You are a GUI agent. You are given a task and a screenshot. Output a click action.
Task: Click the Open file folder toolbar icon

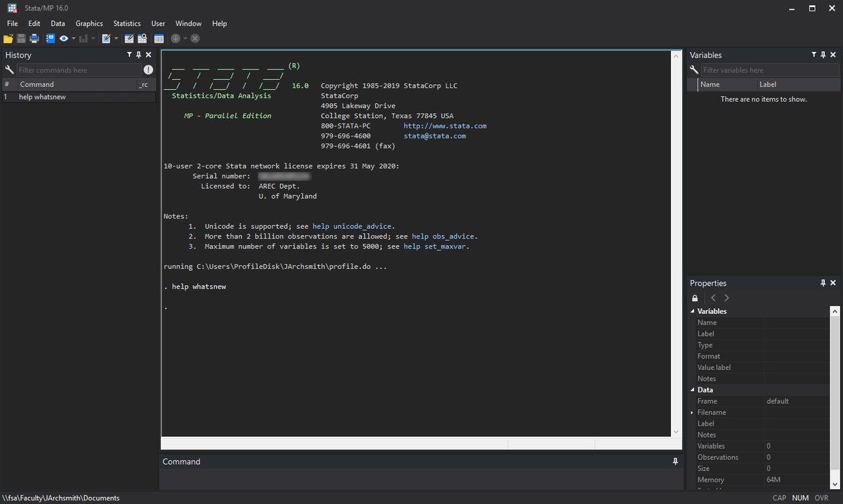click(x=8, y=39)
